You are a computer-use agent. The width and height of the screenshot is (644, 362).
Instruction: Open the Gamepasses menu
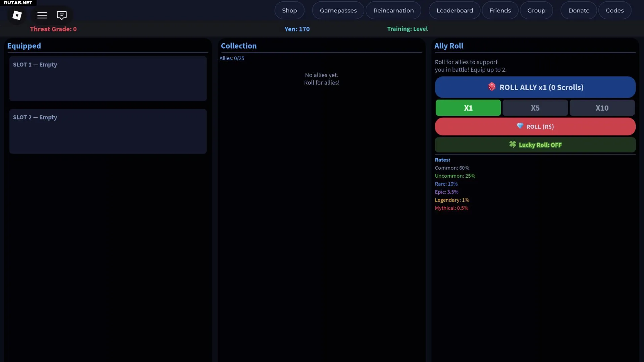tap(338, 10)
